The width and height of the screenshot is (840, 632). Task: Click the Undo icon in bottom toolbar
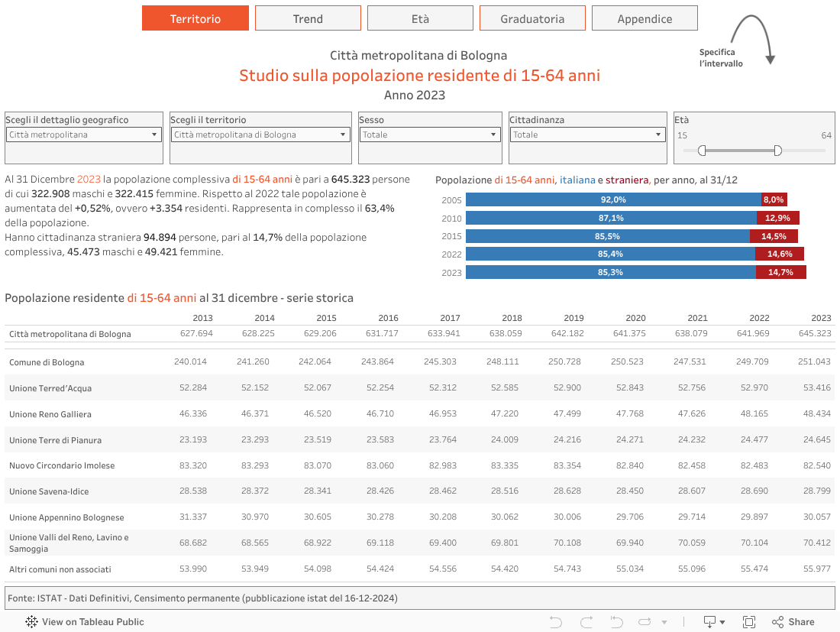coord(556,622)
